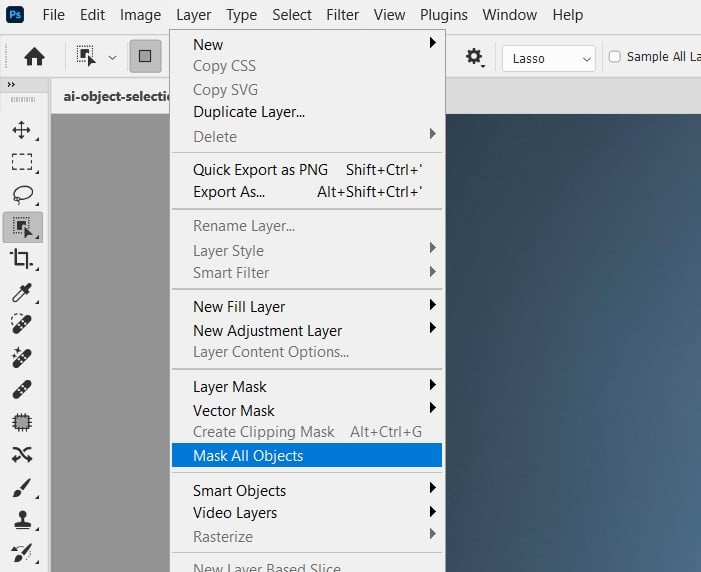Expand the Video Layers submenu
Screen dimensions: 701x572
(x=307, y=513)
